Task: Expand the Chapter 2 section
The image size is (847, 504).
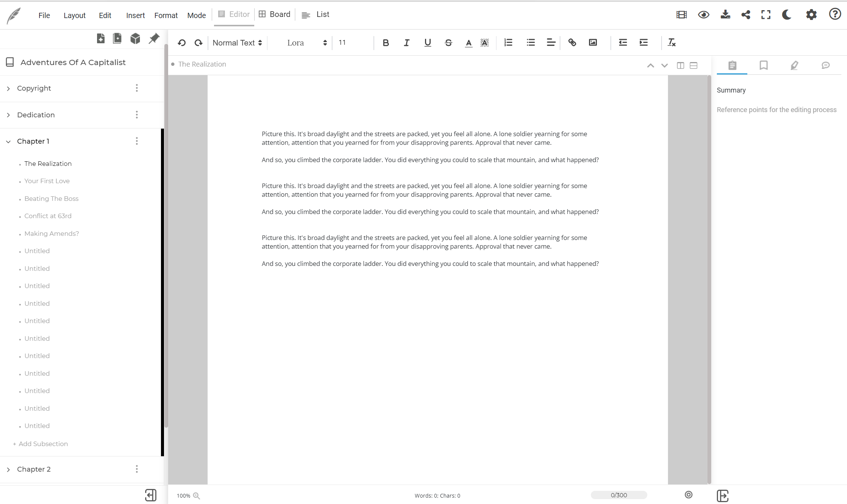Action: (8, 469)
